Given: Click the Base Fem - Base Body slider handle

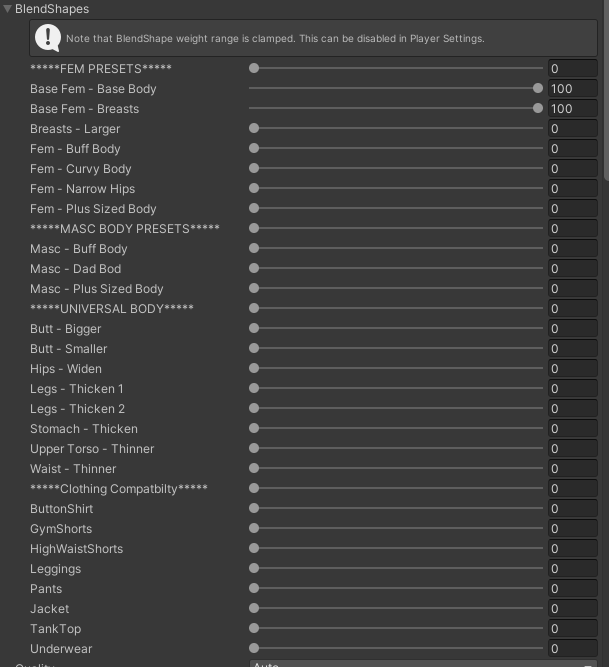Looking at the screenshot, I should pos(538,89).
